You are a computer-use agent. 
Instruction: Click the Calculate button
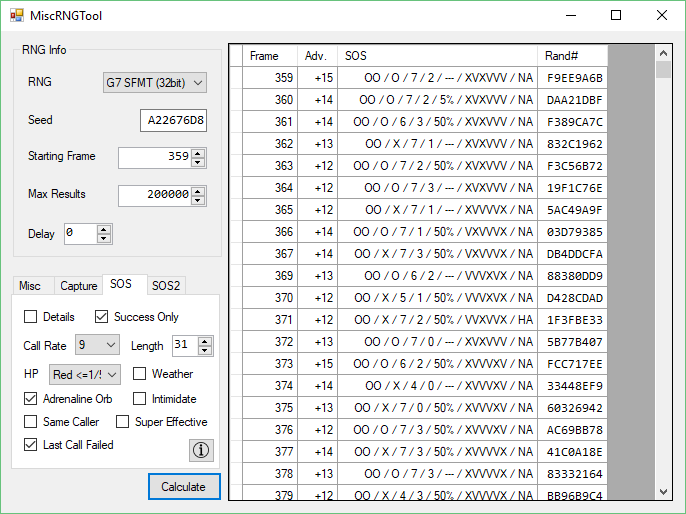point(184,486)
